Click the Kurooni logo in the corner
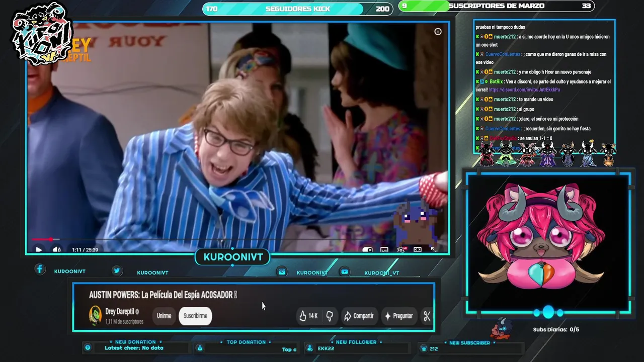644x362 pixels. (x=42, y=34)
